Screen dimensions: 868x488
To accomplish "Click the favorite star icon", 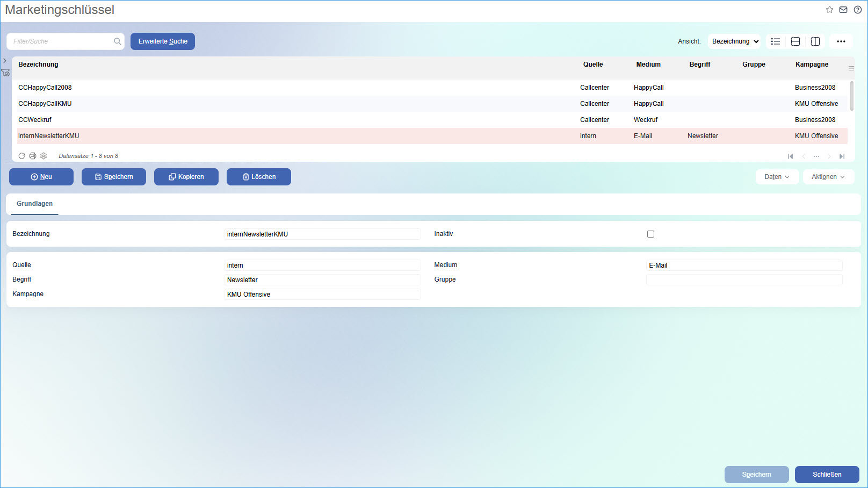I will click(x=829, y=10).
